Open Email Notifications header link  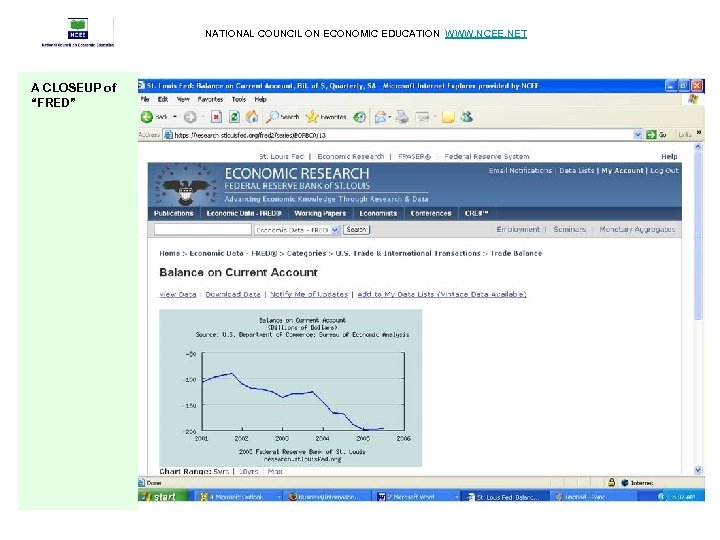(520, 170)
